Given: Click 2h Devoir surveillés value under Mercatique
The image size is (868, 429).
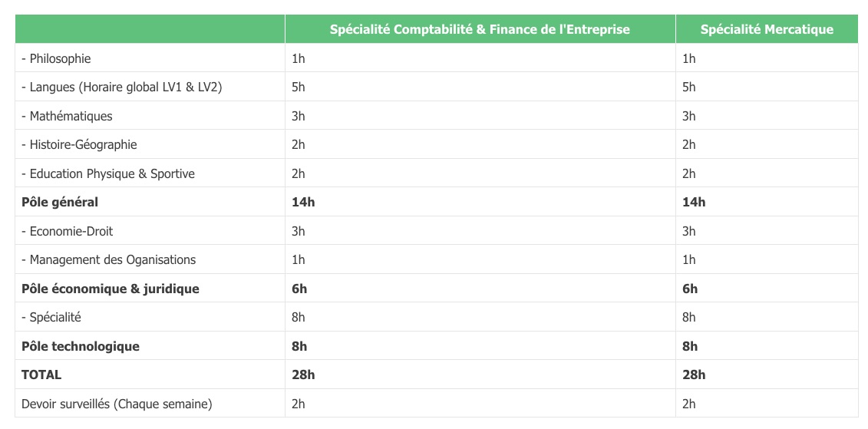Looking at the screenshot, I should [688, 404].
